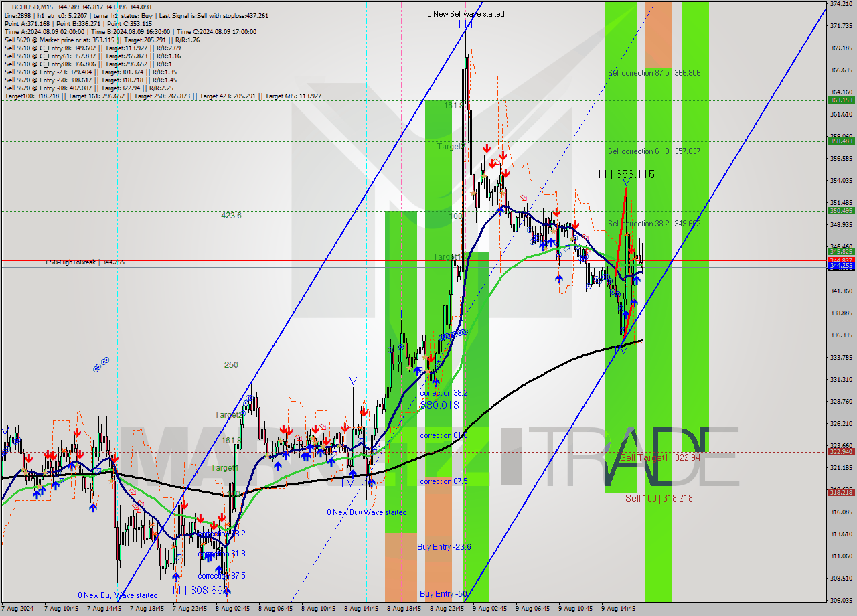Image resolution: width=857 pixels, height=616 pixels.
Task: Click the green 363.153 price tag
Action: pos(841,100)
